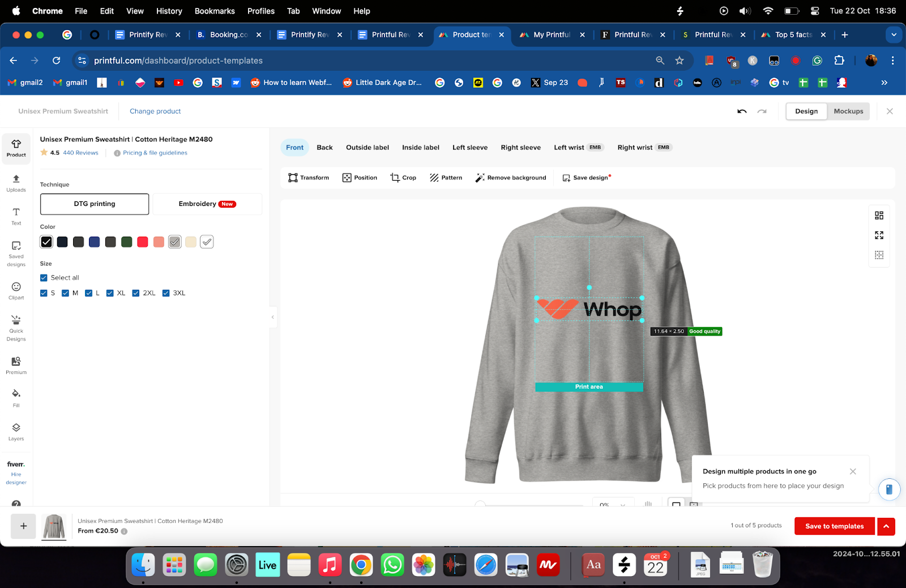Collapse the left panel with the side arrow
The height and width of the screenshot is (588, 906).
coord(273,317)
